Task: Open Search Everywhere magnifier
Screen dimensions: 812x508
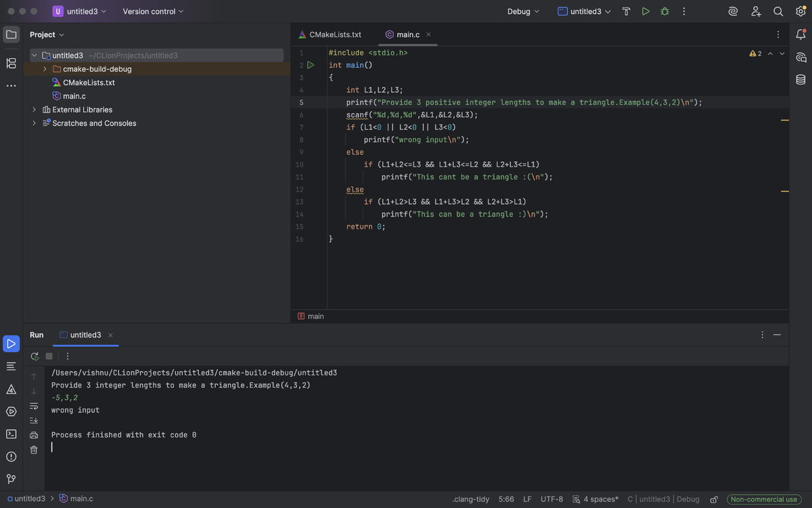Action: [x=778, y=12]
